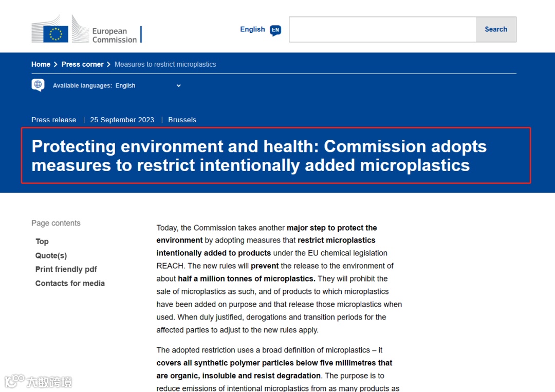
Task: Click the European Commission logo
Action: click(x=87, y=29)
